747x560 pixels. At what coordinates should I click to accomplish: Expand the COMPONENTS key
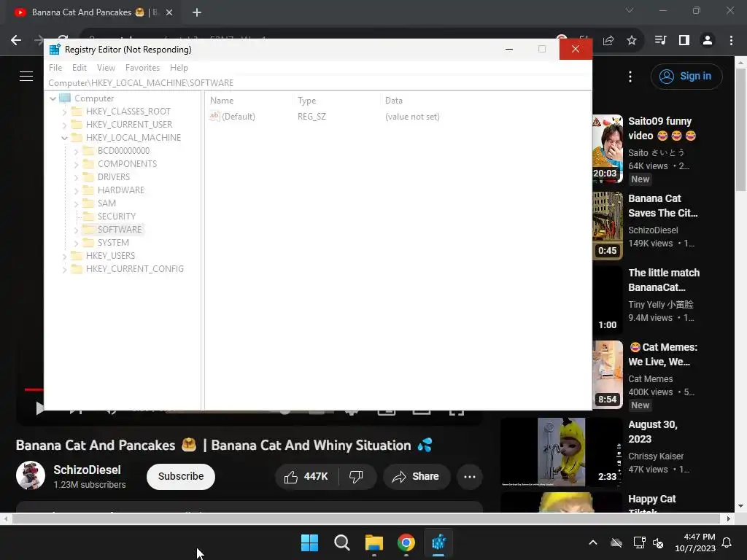click(x=76, y=164)
